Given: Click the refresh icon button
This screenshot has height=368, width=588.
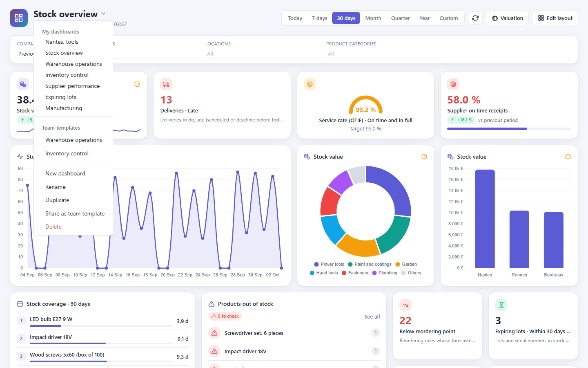Looking at the screenshot, I should pyautogui.click(x=475, y=18).
